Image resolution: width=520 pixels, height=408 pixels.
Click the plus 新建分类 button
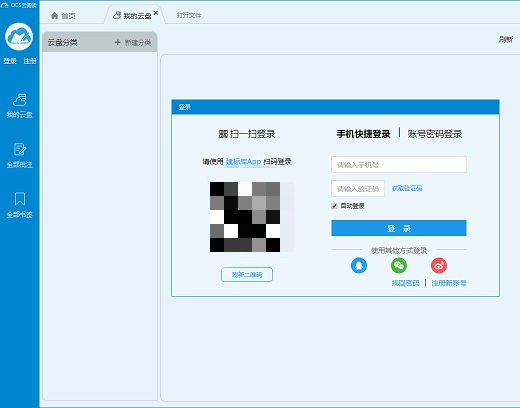coord(133,43)
